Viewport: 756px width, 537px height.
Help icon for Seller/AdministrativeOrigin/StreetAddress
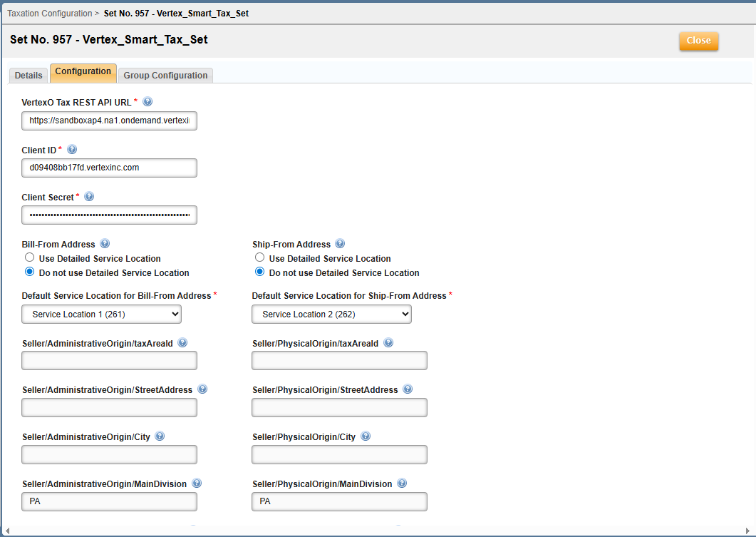pos(202,389)
